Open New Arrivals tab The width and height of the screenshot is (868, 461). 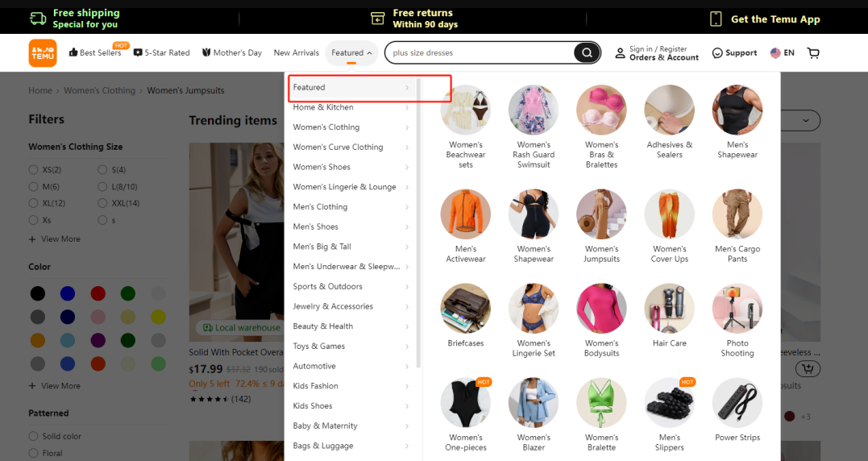point(296,53)
